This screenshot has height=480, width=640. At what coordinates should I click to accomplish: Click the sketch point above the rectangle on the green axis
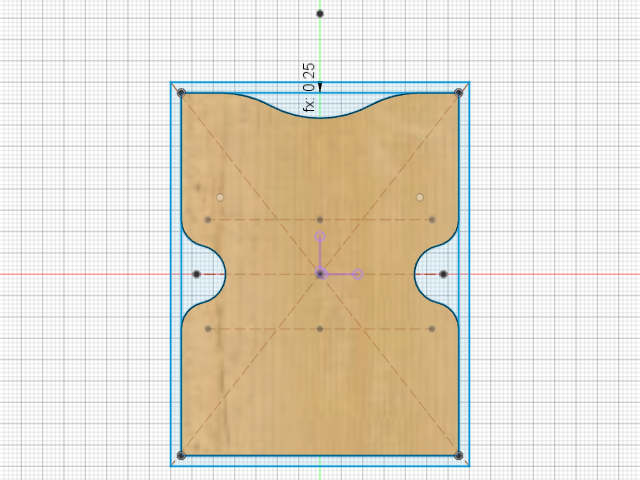(320, 14)
